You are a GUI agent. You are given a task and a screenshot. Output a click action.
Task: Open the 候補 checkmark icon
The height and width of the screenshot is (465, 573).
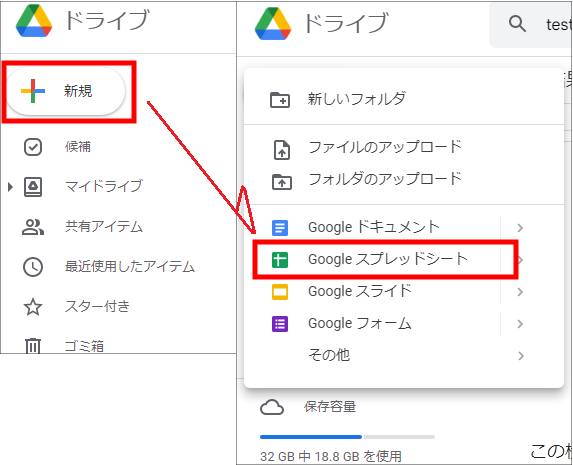click(x=33, y=147)
